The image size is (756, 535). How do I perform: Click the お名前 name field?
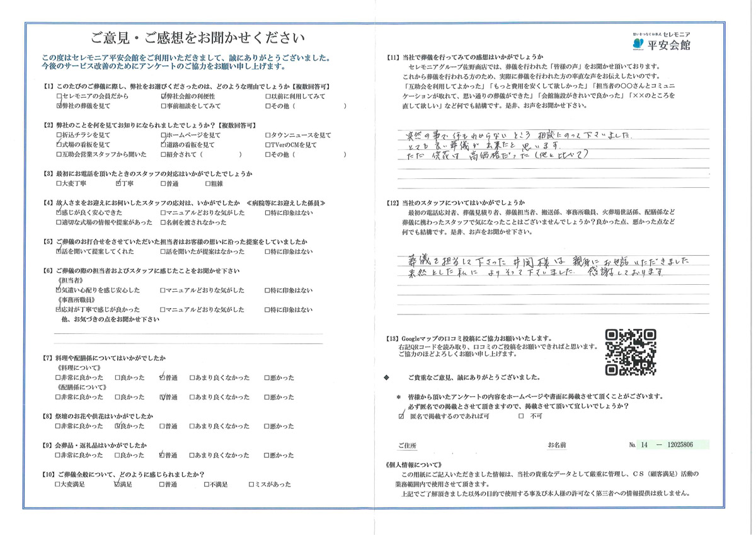click(589, 445)
